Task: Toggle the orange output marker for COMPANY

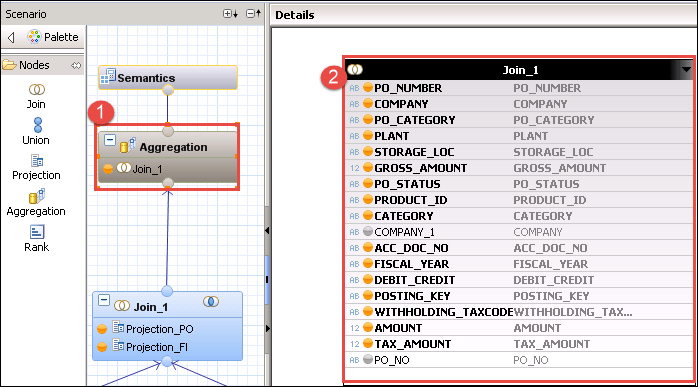Action: [x=368, y=103]
